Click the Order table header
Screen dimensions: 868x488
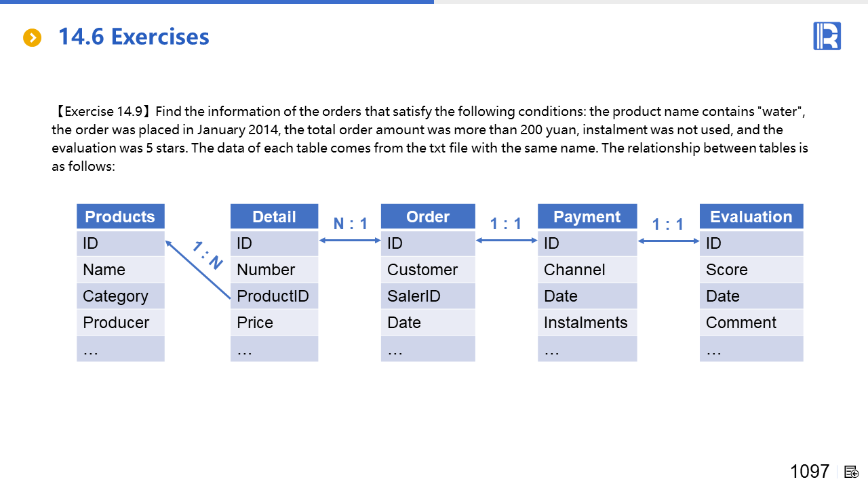pos(428,217)
